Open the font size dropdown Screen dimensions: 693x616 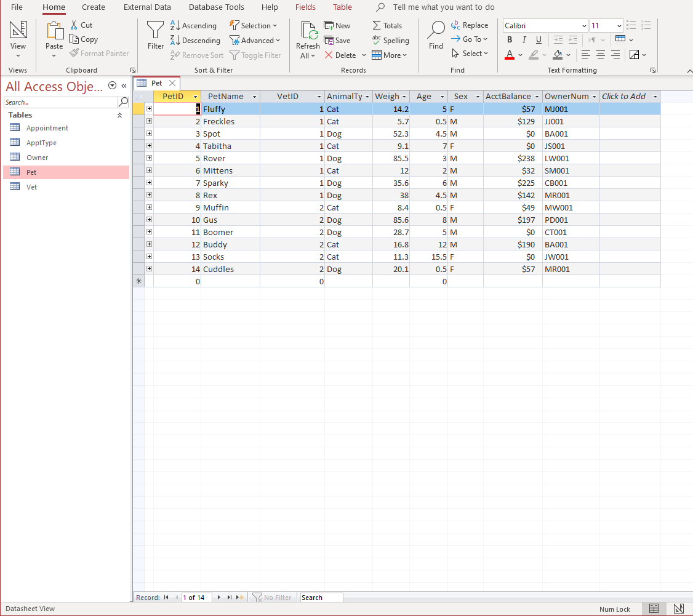click(x=617, y=25)
